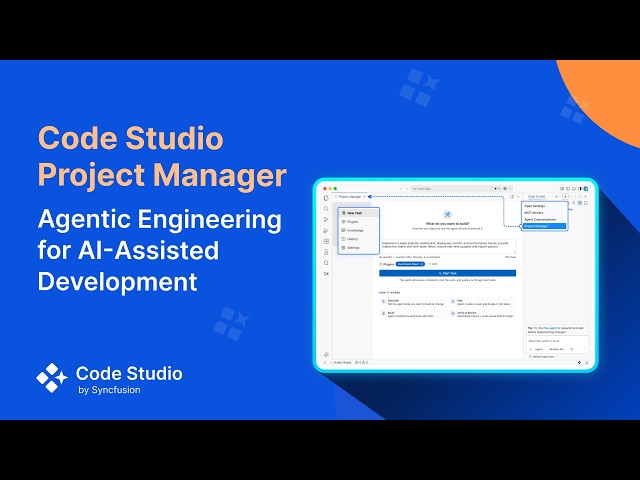Screen dimensions: 640x480
Task: Click the Code Studio panel settings gear icon
Action: pos(565,197)
